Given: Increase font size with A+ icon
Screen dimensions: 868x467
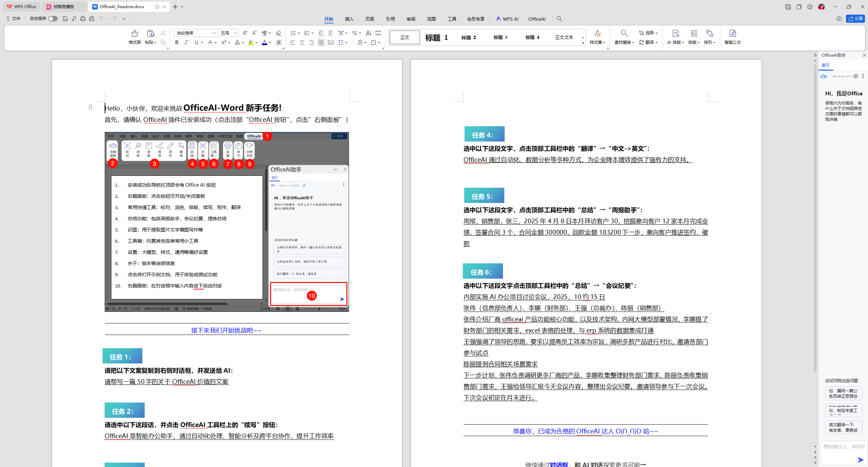Looking at the screenshot, I should (245, 33).
